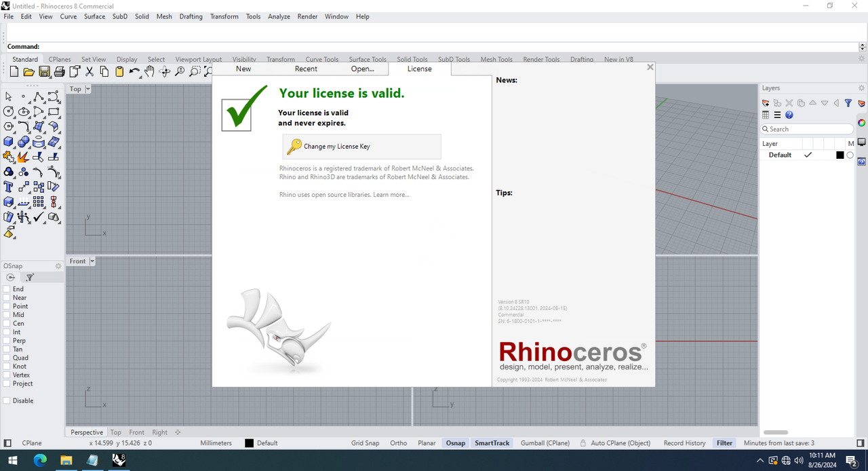The height and width of the screenshot is (471, 868).
Task: Toggle Ortho in status bar
Action: pos(399,443)
